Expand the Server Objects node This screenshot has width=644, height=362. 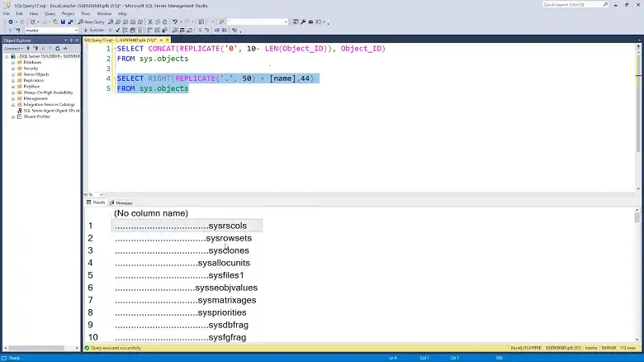(x=13, y=74)
